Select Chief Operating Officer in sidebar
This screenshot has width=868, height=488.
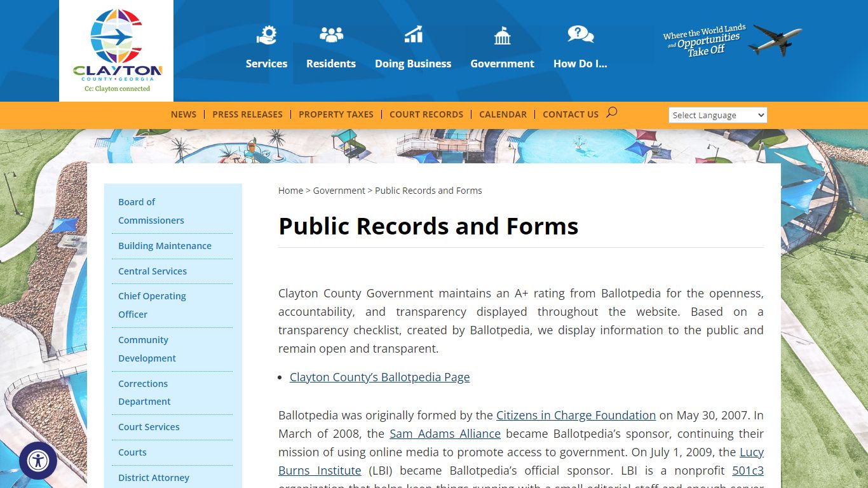152,305
